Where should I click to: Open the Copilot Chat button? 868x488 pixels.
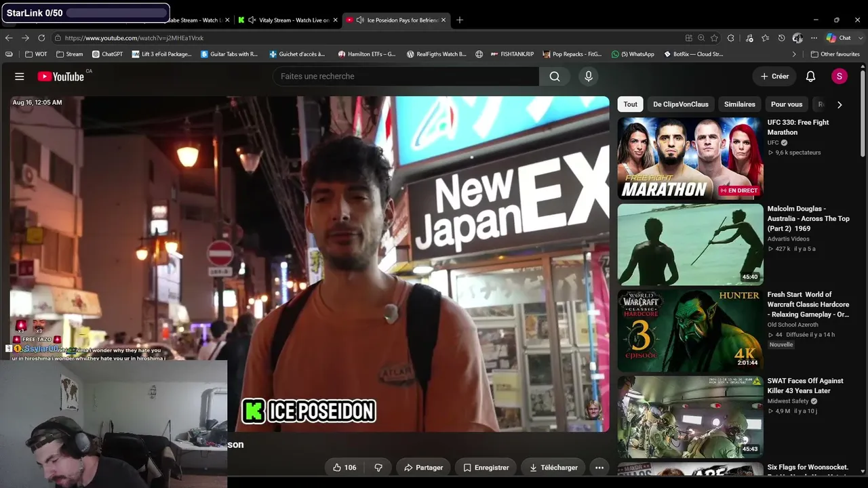[839, 38]
